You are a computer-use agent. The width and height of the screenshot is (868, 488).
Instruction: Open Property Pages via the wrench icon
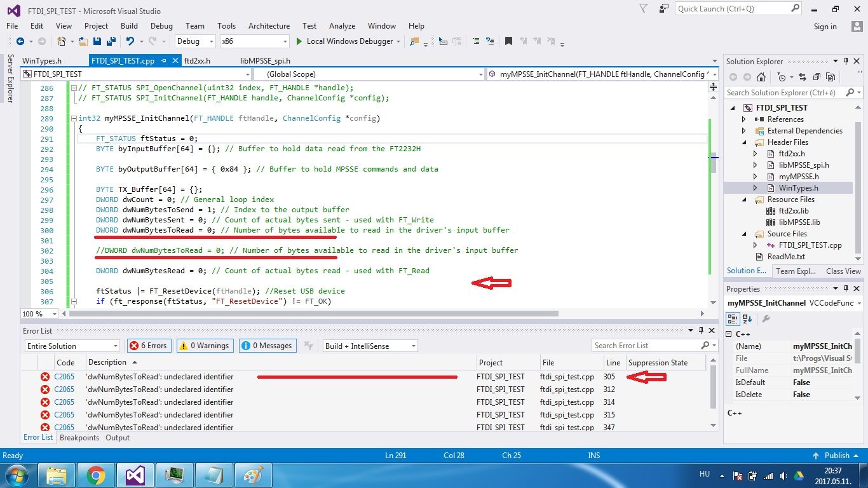click(766, 319)
